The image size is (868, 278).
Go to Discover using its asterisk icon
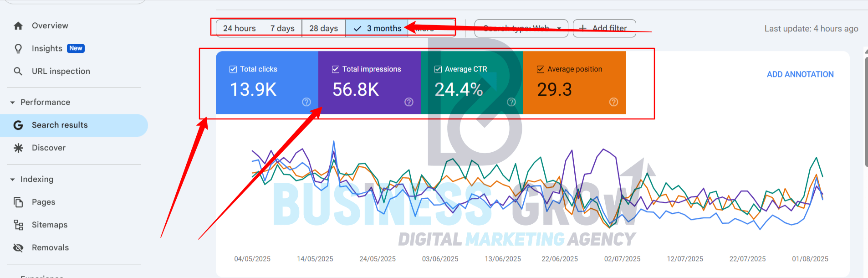click(x=18, y=148)
